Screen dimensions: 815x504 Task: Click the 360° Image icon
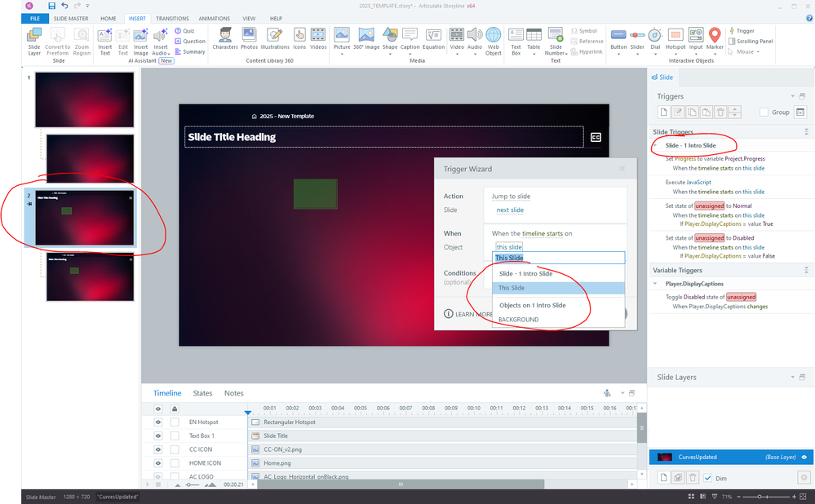point(366,39)
